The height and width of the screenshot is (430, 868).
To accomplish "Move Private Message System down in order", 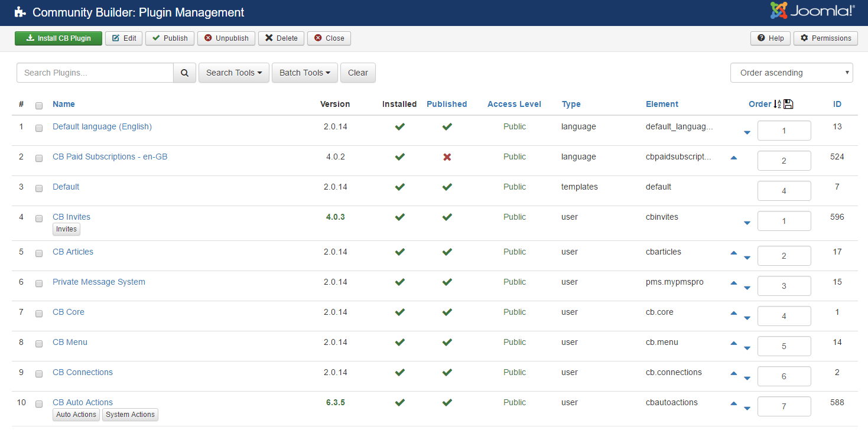I will [747, 288].
